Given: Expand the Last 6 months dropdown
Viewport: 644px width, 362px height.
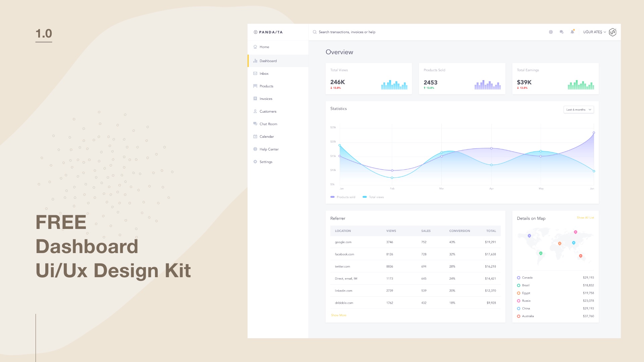Looking at the screenshot, I should click(x=579, y=110).
